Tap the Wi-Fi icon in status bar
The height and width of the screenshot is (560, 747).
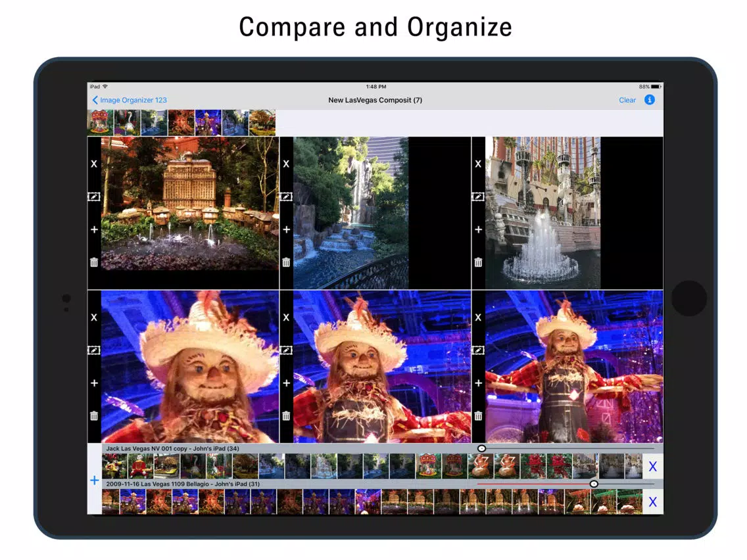[x=105, y=86]
